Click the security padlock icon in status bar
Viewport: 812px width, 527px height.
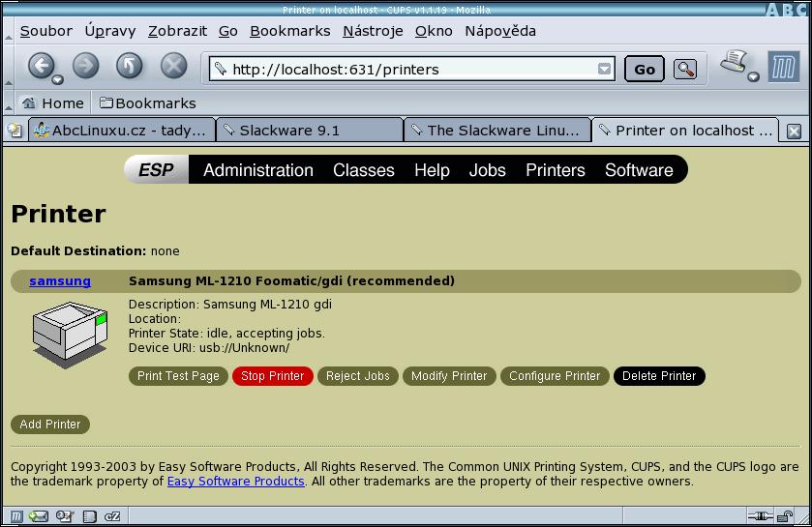[785, 515]
